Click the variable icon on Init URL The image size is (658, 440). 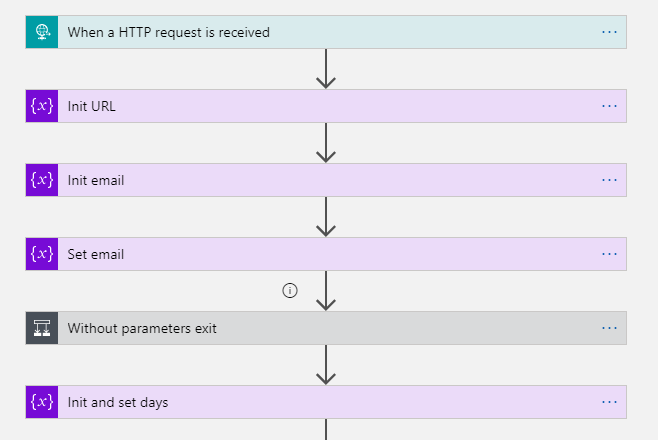42,106
